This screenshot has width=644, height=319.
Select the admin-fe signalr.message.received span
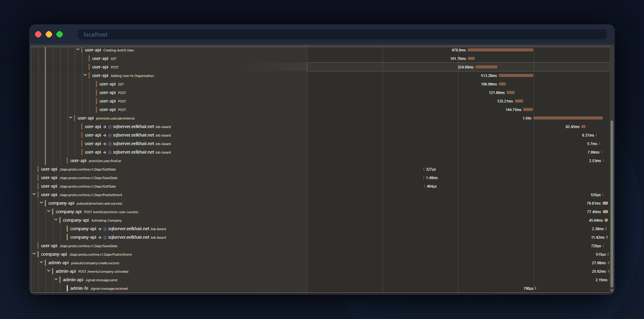tap(79, 288)
